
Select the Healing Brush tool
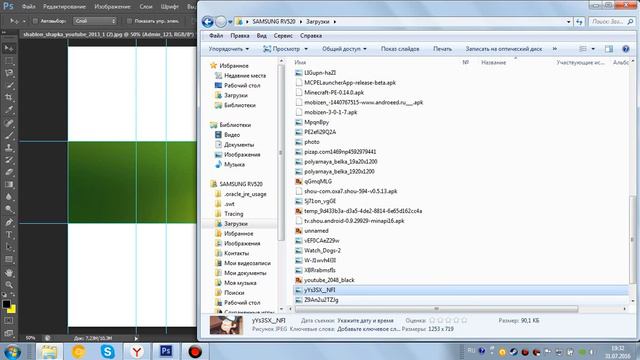click(x=9, y=123)
